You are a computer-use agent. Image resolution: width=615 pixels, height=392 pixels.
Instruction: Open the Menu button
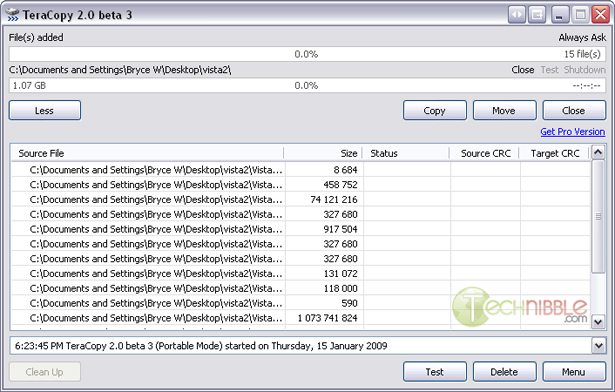click(574, 372)
